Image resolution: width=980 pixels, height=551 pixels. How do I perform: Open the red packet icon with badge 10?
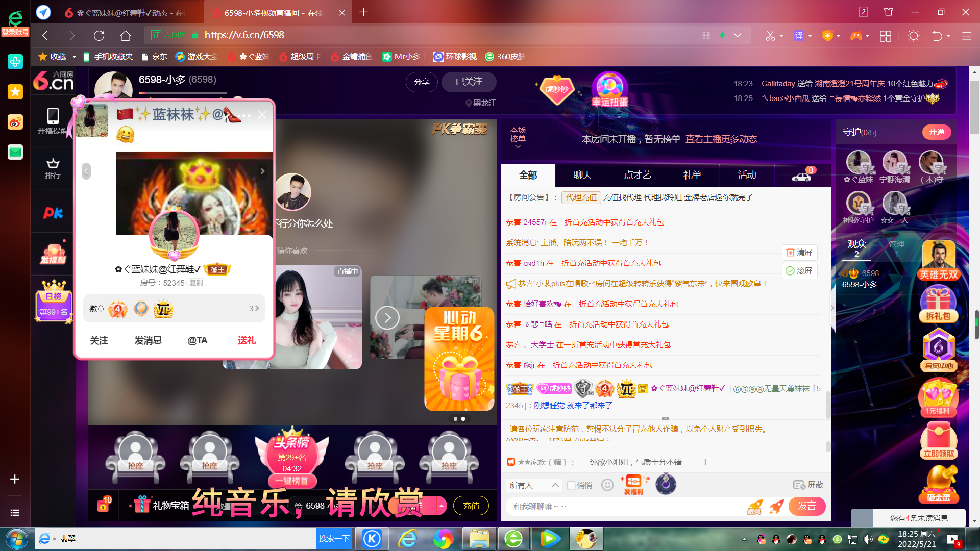[104, 505]
